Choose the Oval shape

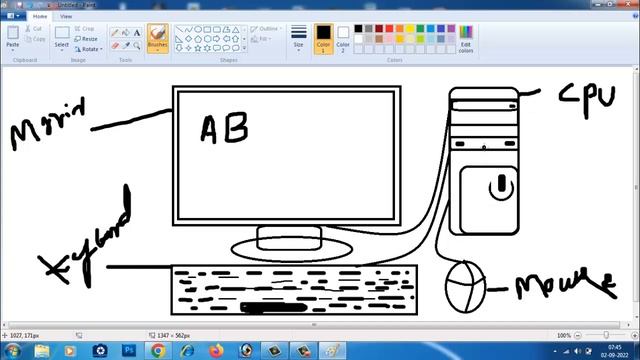[198, 29]
